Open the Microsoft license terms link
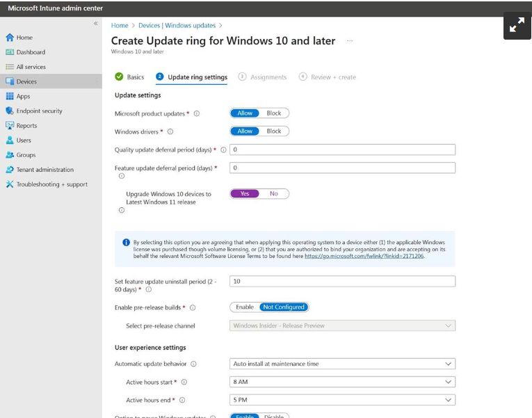Image resolution: width=532 pixels, height=418 pixels. (x=364, y=256)
